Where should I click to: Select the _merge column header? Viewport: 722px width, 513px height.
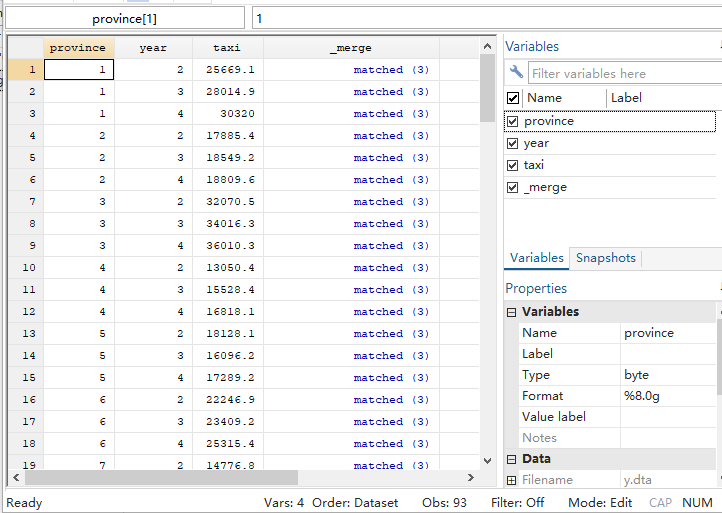coord(351,48)
